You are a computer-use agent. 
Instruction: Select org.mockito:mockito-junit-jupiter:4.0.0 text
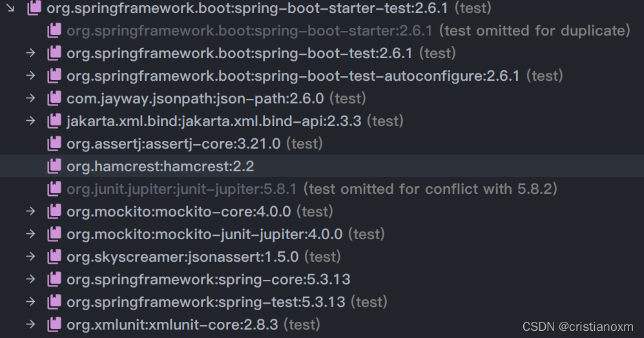tap(205, 234)
